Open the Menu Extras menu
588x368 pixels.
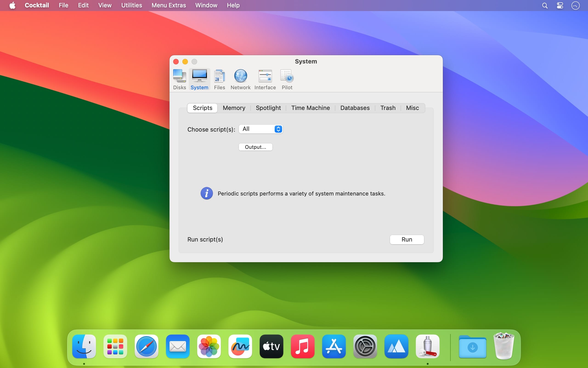pos(169,5)
